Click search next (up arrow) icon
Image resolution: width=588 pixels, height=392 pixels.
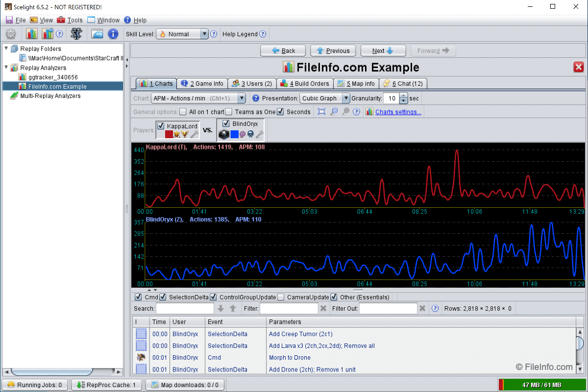click(233, 308)
